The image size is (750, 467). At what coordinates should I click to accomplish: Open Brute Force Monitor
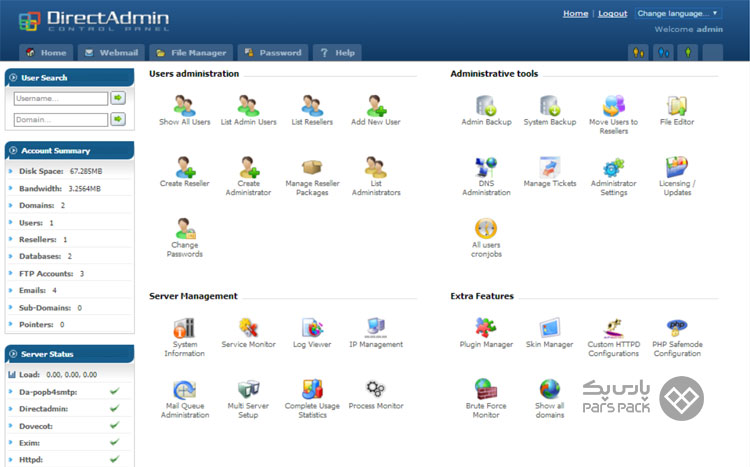[486, 399]
